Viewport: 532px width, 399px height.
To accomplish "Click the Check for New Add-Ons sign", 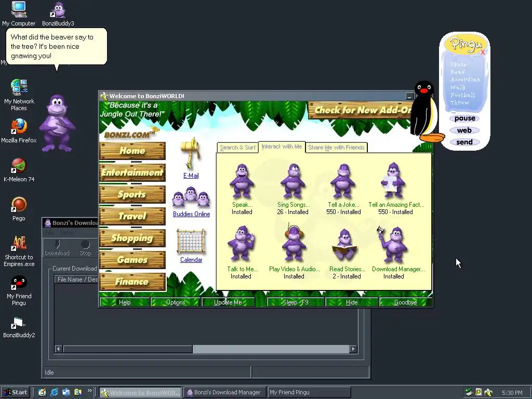I will (361, 110).
